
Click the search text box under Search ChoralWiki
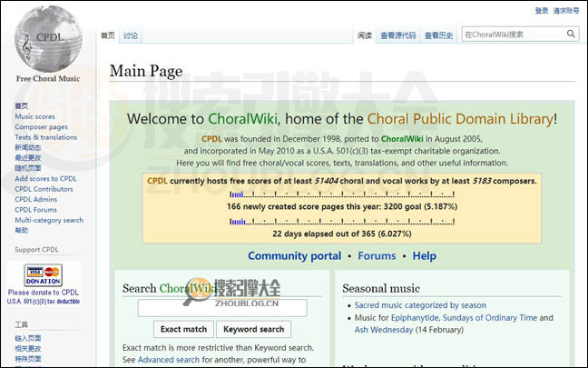click(x=222, y=308)
